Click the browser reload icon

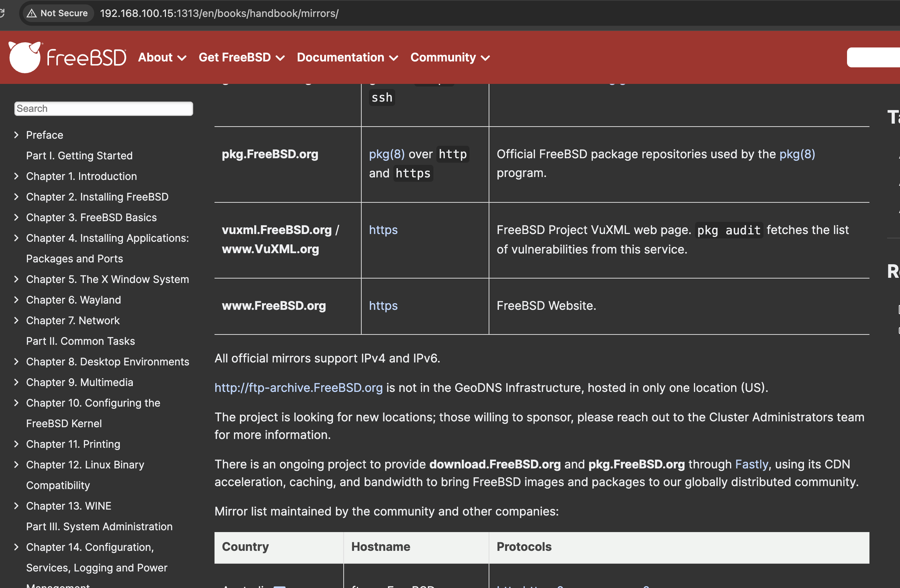(2, 13)
